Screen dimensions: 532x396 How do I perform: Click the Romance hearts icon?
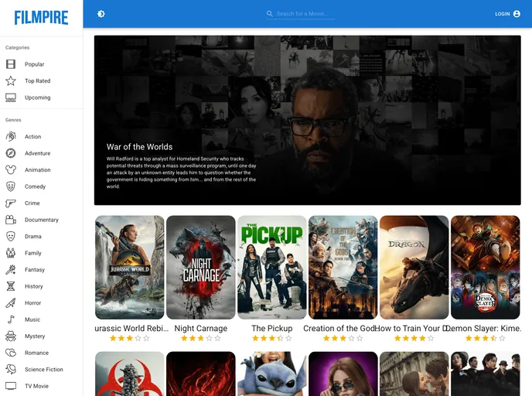tap(11, 353)
